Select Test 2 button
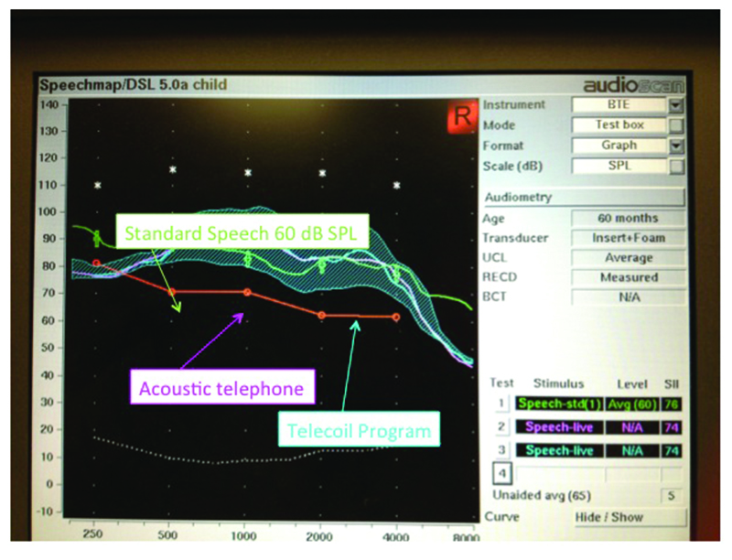This screenshot has width=732, height=560. point(501,426)
